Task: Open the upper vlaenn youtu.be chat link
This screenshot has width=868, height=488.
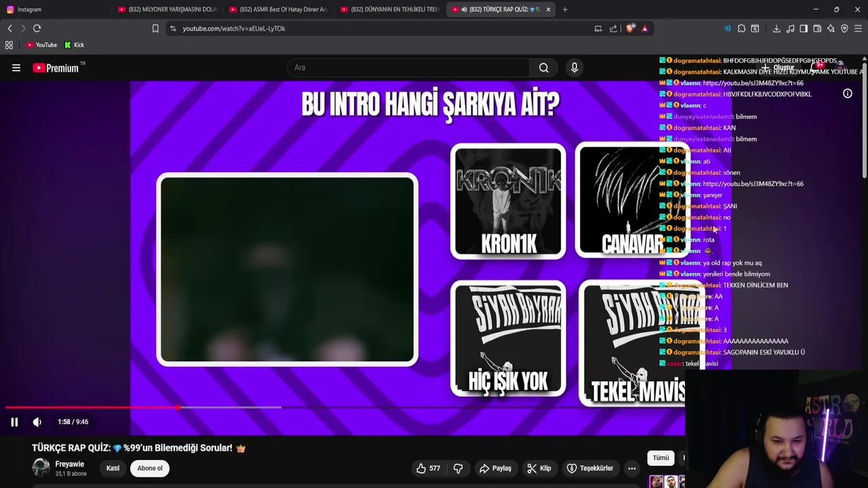Action: [753, 83]
